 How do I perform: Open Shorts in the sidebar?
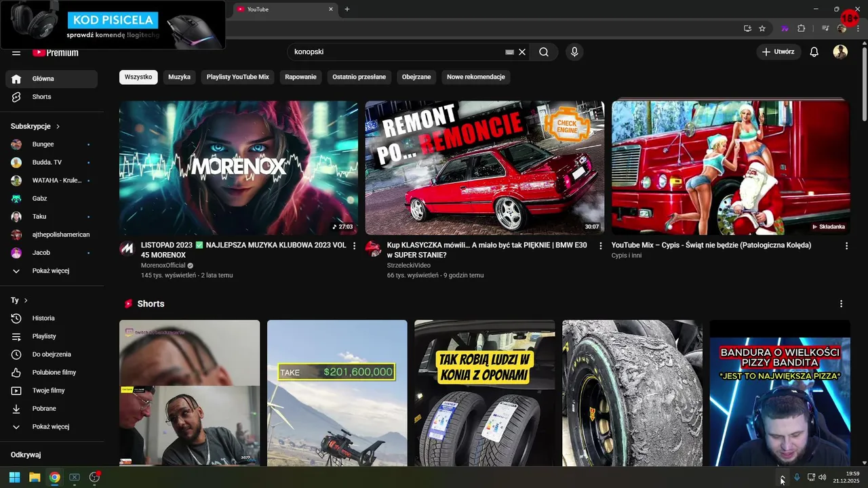pyautogui.click(x=52, y=97)
